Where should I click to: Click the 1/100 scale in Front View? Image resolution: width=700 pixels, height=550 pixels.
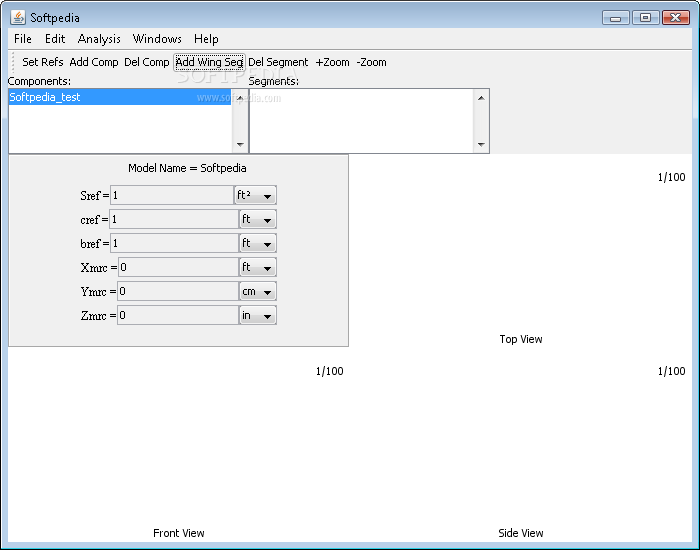pyautogui.click(x=329, y=371)
